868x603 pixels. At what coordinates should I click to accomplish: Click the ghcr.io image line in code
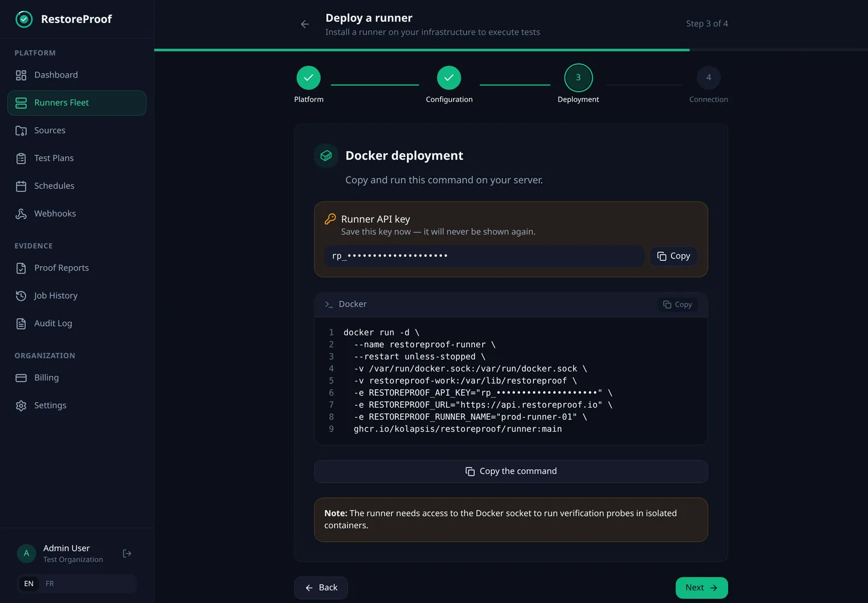coord(458,429)
